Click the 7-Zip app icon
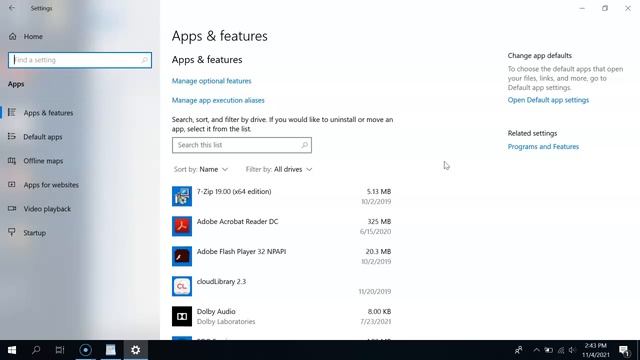Viewport: 640px width, 360px height. (x=182, y=196)
